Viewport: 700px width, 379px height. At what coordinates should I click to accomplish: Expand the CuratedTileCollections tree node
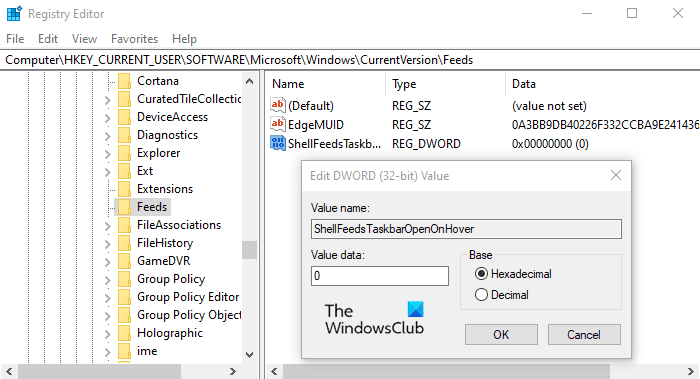[x=108, y=100]
